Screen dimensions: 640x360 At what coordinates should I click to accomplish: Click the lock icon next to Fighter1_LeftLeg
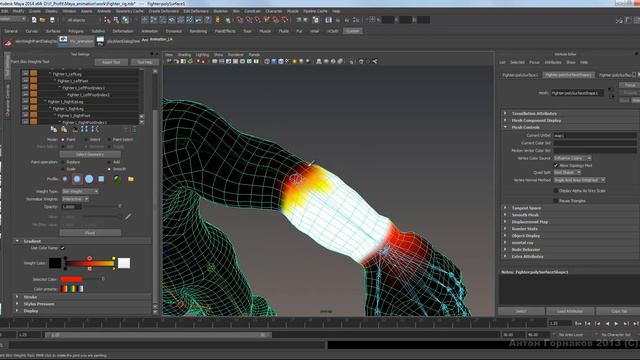25,74
